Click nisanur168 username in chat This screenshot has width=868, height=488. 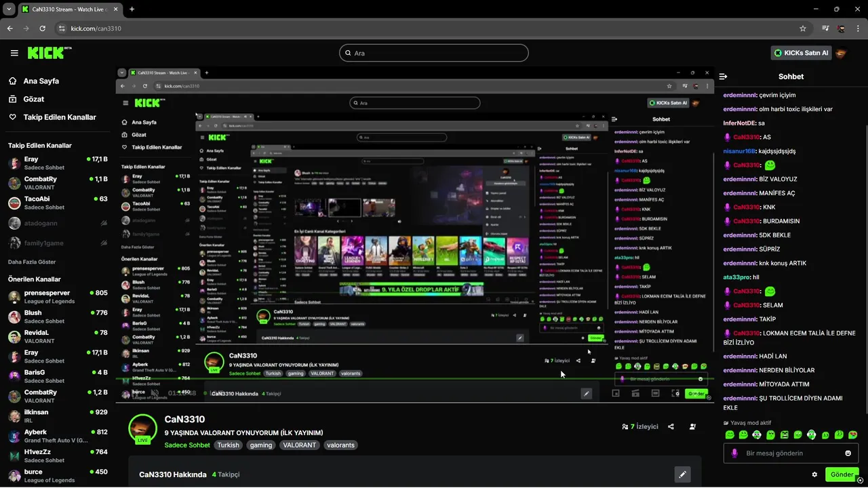click(739, 151)
